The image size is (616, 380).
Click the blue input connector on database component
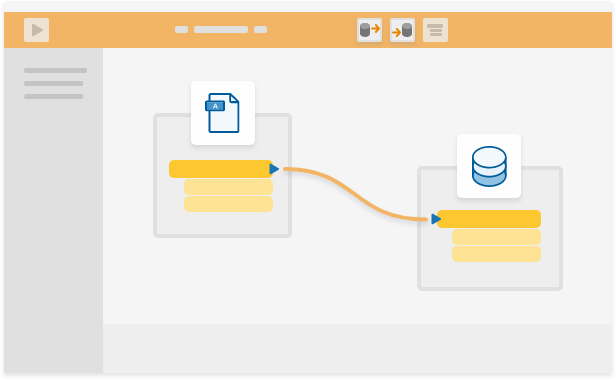click(436, 219)
